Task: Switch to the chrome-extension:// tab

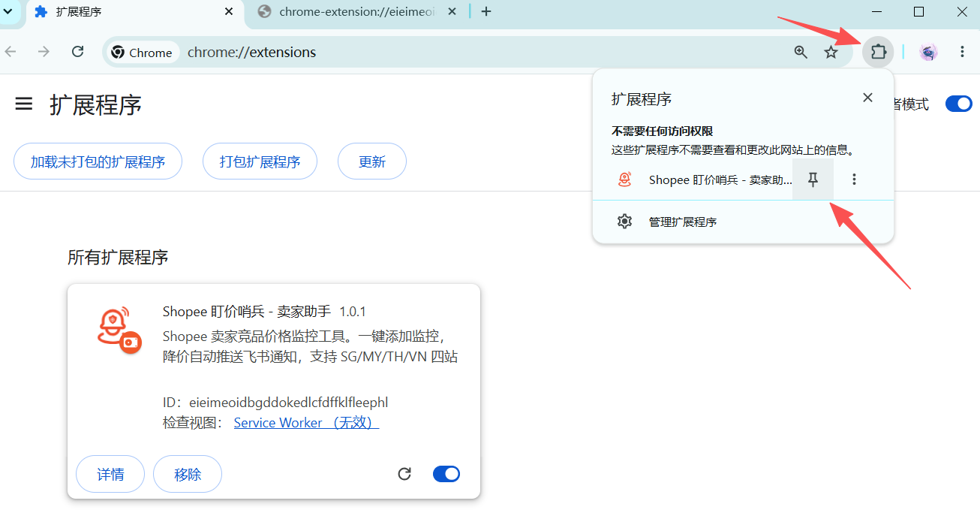Action: point(356,12)
